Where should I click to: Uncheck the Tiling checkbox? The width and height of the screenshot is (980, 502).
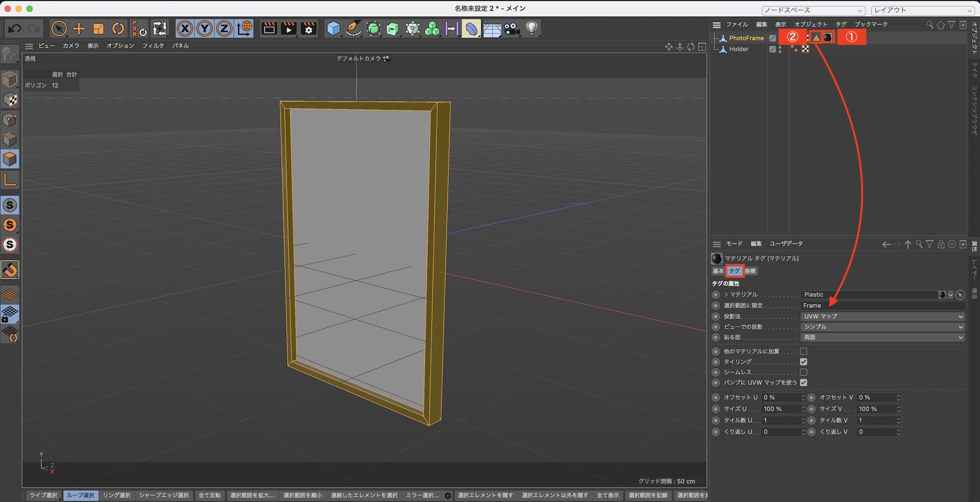(x=804, y=362)
